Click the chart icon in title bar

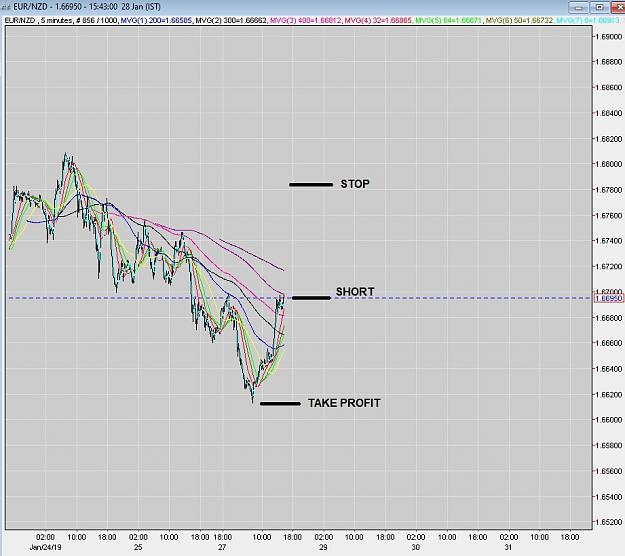click(x=6, y=7)
